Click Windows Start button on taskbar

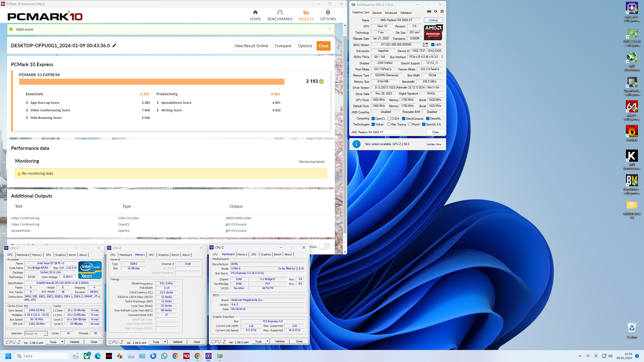[8, 356]
